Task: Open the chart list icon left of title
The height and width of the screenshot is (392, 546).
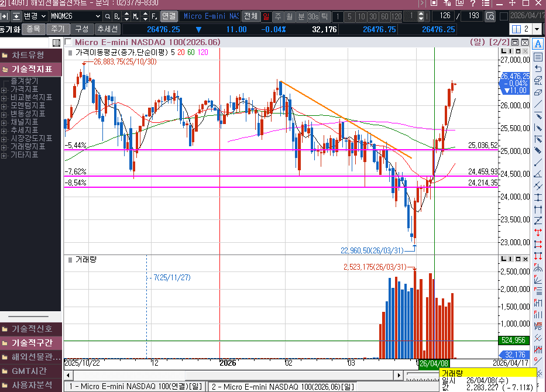Action: point(56,43)
